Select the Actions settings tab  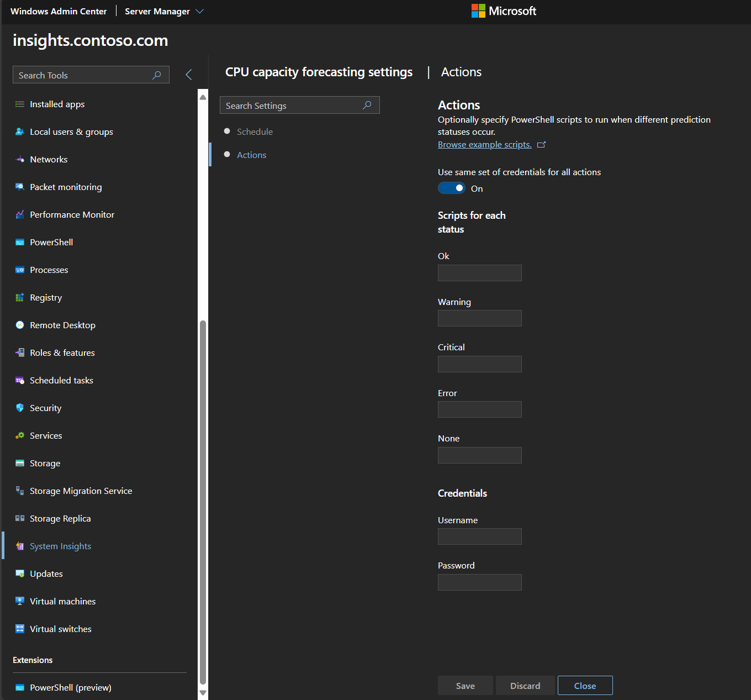[251, 155]
